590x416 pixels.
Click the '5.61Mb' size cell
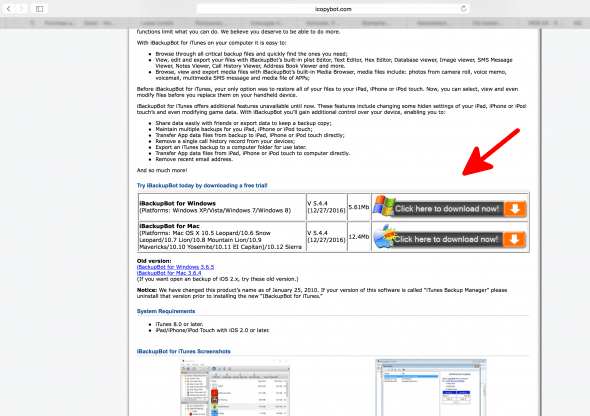pyautogui.click(x=359, y=207)
